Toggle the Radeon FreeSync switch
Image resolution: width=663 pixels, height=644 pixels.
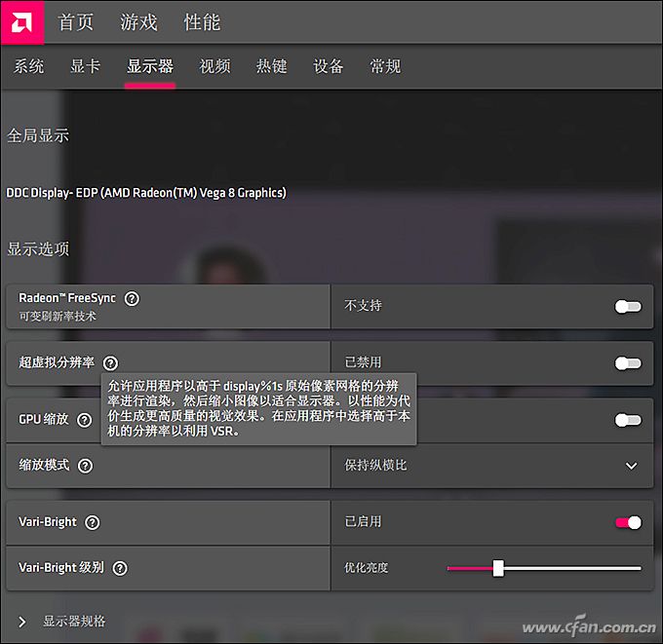628,306
